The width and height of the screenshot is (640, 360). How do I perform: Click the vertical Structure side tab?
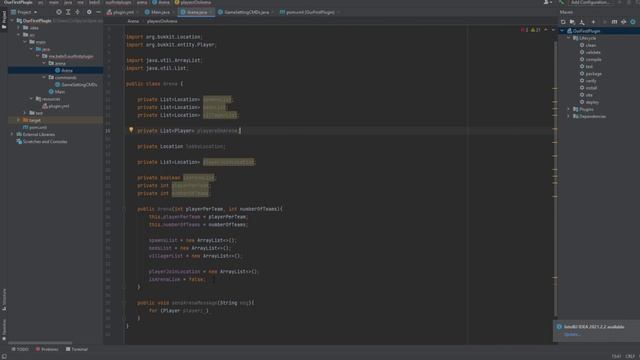(x=4, y=300)
